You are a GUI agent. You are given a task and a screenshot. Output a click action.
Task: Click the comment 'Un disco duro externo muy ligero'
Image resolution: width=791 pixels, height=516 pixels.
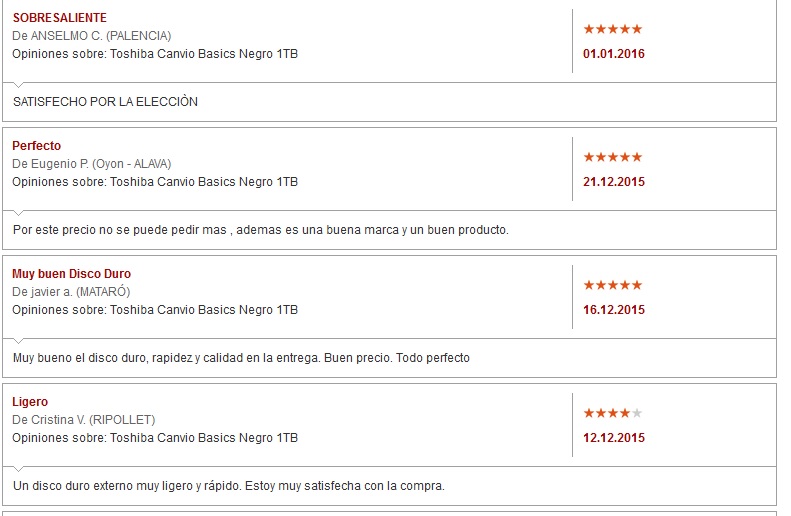[228, 486]
